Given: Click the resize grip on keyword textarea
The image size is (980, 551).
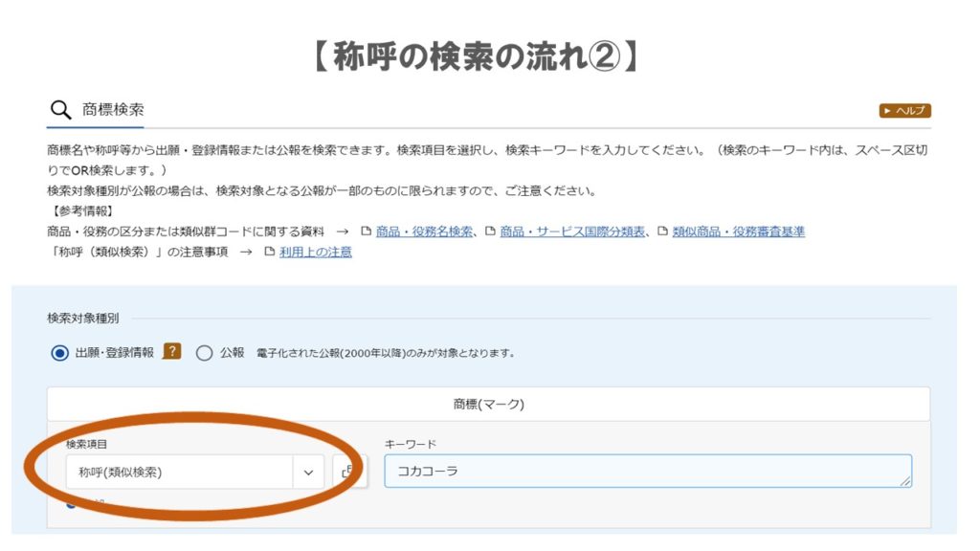Looking at the screenshot, I should tap(904, 481).
